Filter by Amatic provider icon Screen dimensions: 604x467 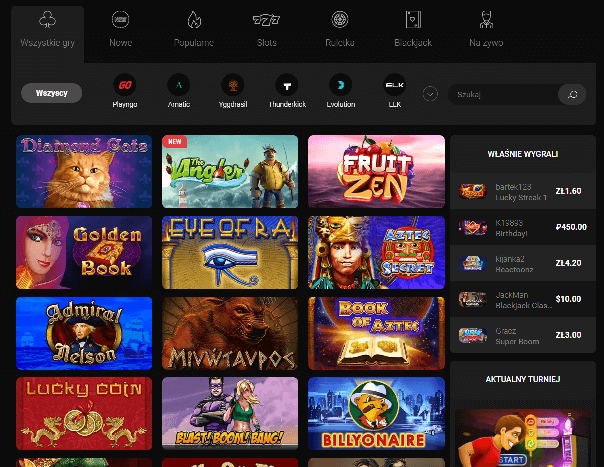[179, 85]
